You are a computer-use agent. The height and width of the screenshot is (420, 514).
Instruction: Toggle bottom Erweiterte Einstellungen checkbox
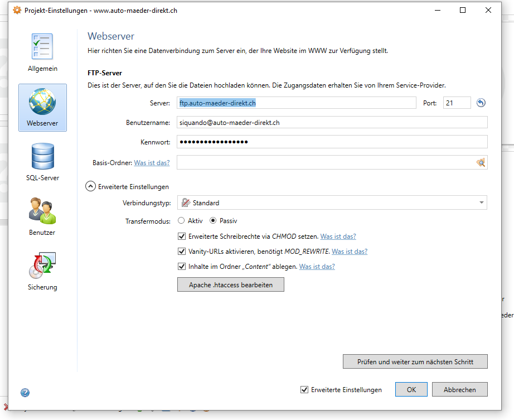click(304, 390)
